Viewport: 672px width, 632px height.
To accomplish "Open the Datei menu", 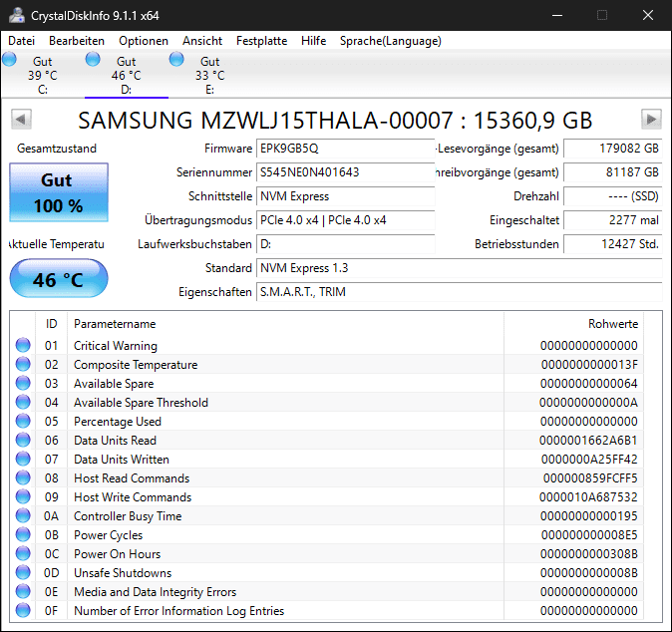I will pos(21,41).
